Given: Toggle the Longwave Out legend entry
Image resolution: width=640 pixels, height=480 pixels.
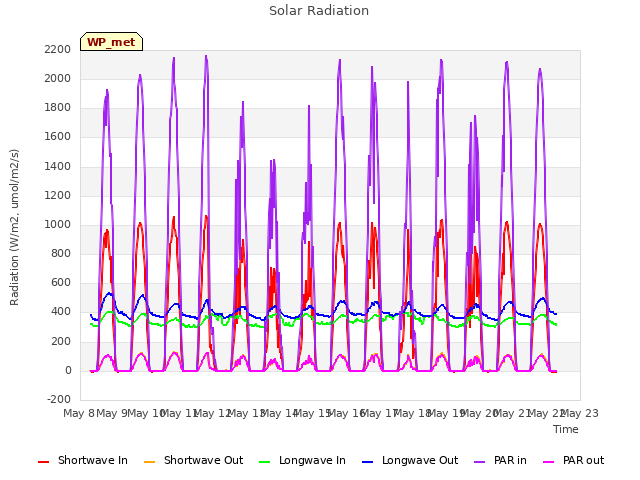Looking at the screenshot, I should pyautogui.click(x=410, y=460).
